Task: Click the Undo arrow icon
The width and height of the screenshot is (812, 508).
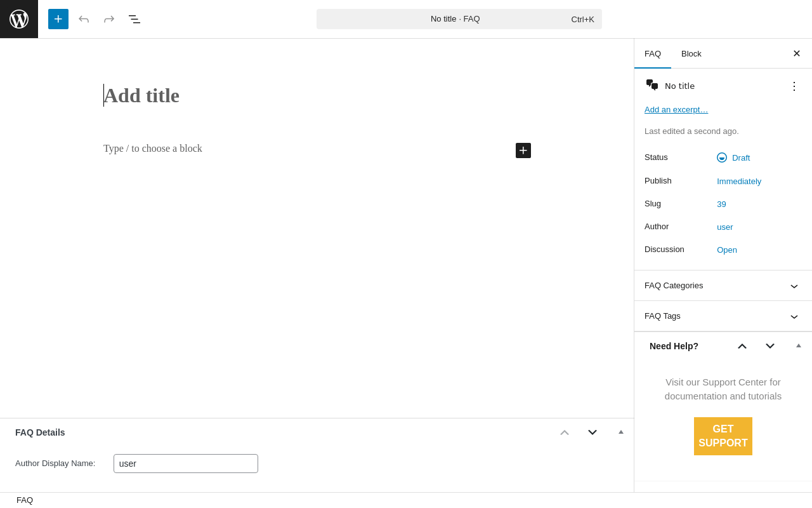Action: click(84, 19)
